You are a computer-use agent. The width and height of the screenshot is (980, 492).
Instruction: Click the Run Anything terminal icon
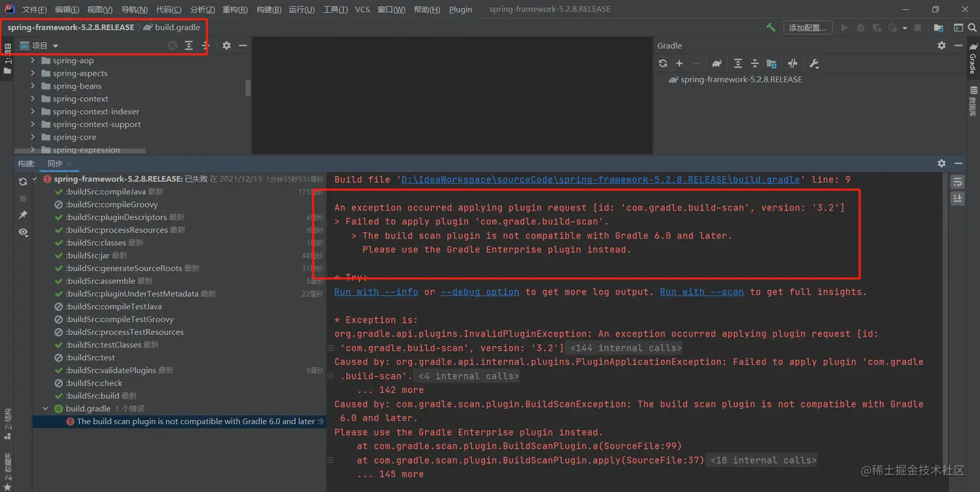(958, 28)
